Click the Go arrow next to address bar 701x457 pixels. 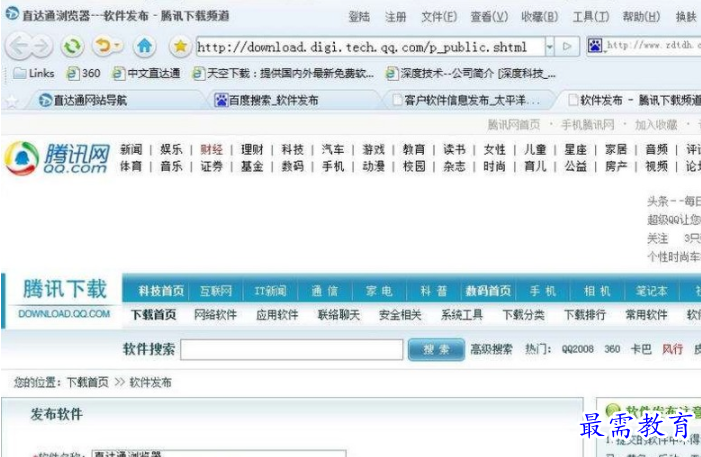click(x=567, y=46)
